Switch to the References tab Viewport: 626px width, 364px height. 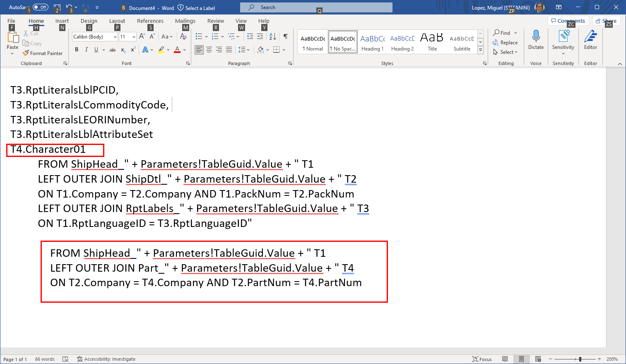pos(150,21)
